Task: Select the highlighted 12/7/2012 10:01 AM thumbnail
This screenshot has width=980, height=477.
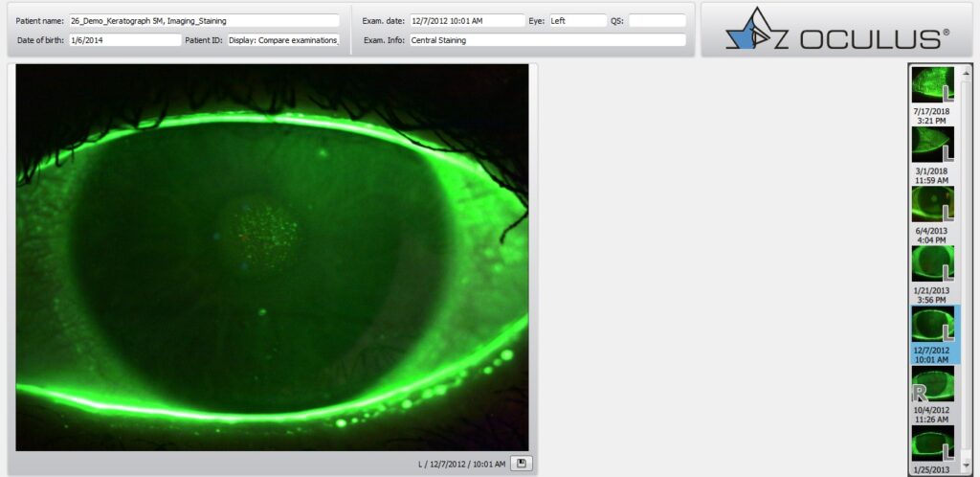Action: [932, 325]
